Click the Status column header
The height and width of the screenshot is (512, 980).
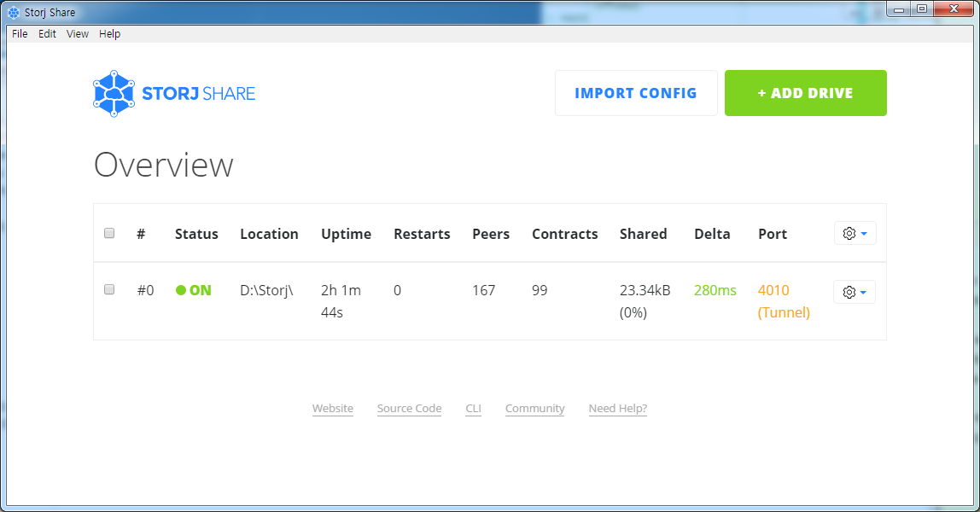[196, 234]
